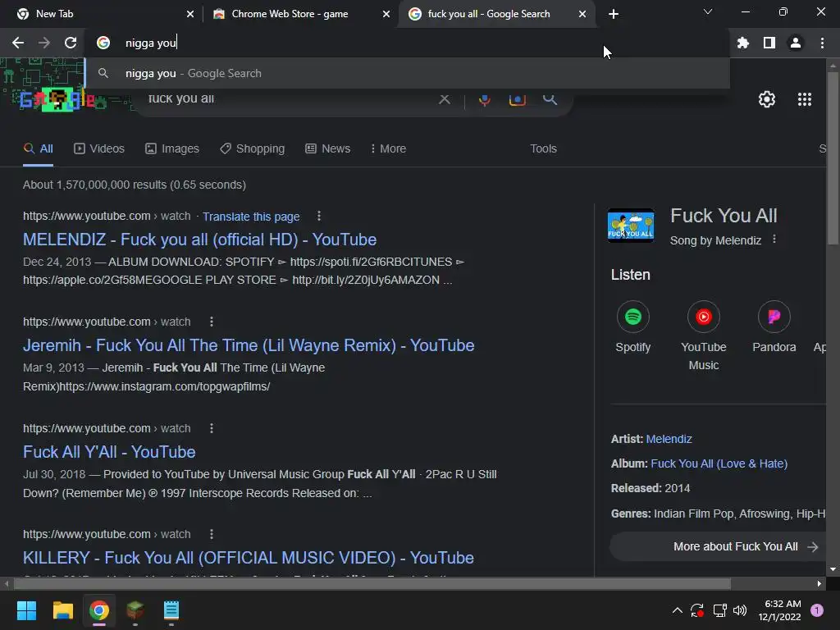Click the Google search query box

[290, 98]
